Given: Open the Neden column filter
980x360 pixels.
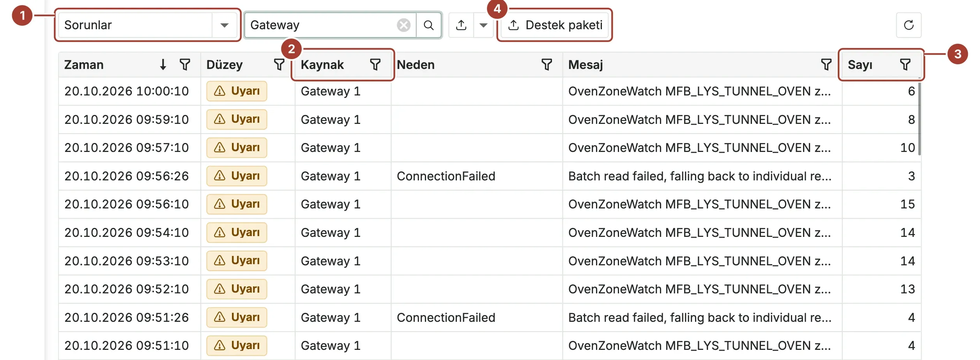Looking at the screenshot, I should tap(547, 64).
